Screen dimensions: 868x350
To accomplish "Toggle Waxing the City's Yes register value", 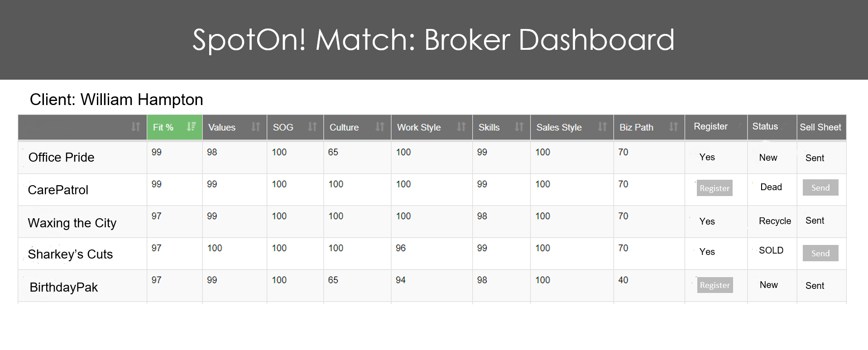I will point(707,221).
